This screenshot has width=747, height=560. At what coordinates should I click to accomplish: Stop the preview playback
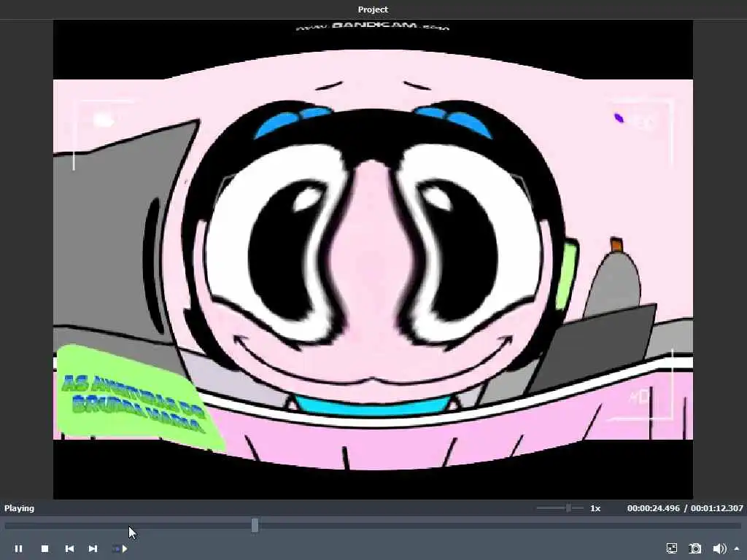44,548
